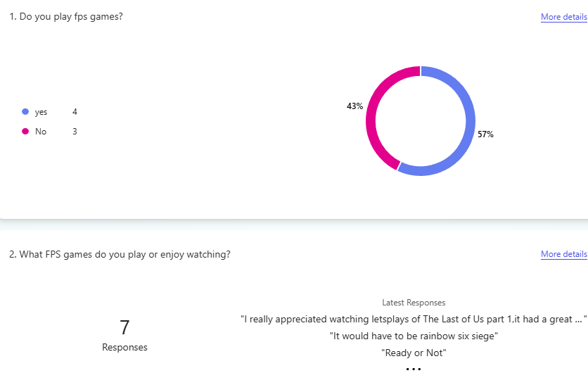Click the rainbow six siege response
Image resolution: width=588 pixels, height=385 pixels.
(414, 336)
